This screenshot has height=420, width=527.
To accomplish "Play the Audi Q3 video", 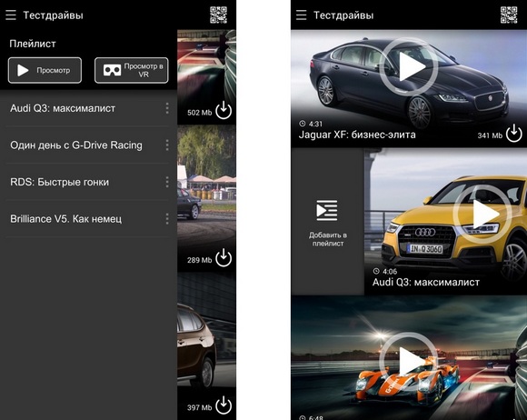I will click(x=482, y=214).
